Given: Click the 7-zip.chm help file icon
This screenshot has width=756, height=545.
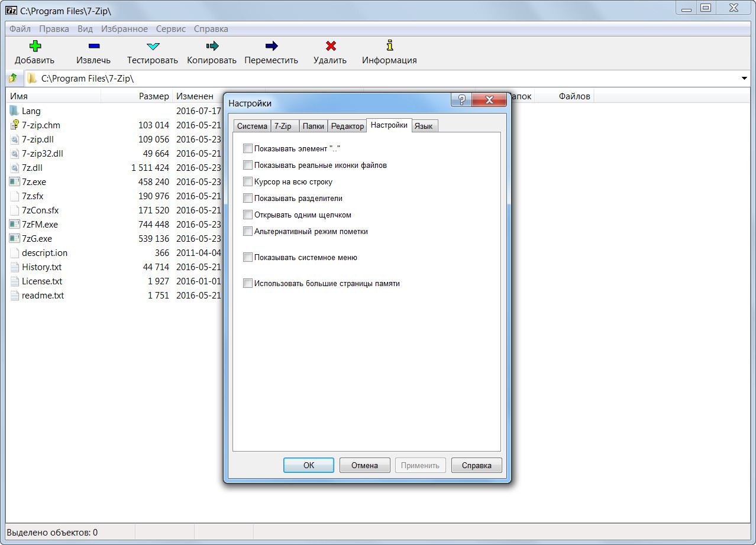Looking at the screenshot, I should click(15, 125).
